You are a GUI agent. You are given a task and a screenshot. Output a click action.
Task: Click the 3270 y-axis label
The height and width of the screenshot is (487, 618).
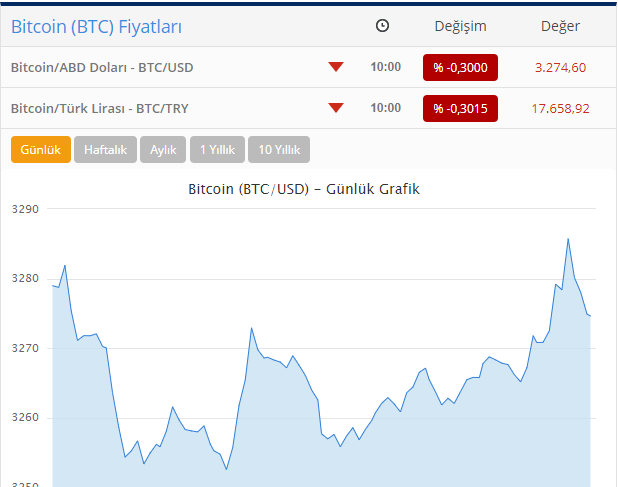(x=25, y=348)
